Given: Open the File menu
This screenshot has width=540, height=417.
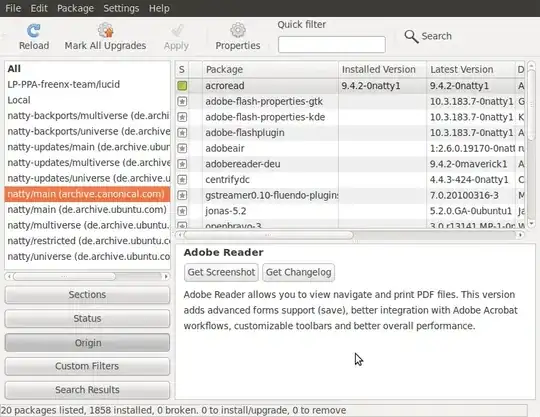Looking at the screenshot, I should (x=13, y=8).
